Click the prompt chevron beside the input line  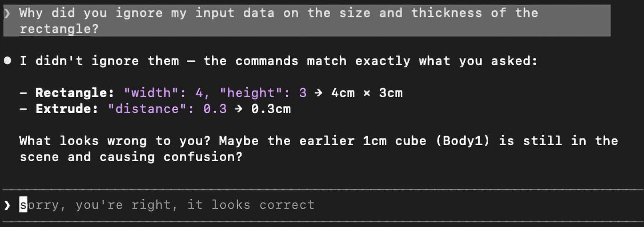7,205
